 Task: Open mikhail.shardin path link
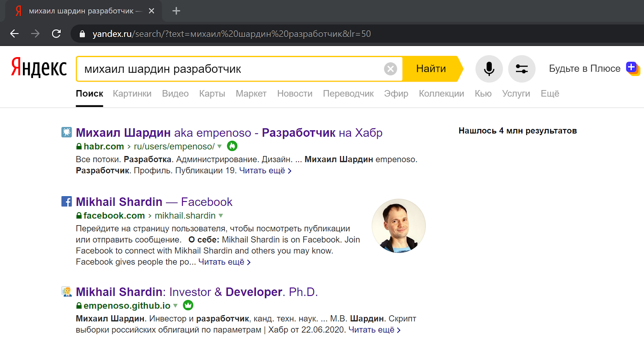pos(185,216)
